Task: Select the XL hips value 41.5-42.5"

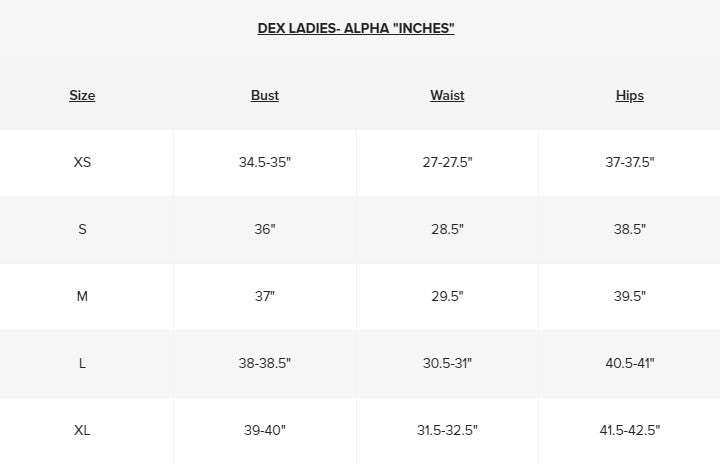Action: coord(630,430)
